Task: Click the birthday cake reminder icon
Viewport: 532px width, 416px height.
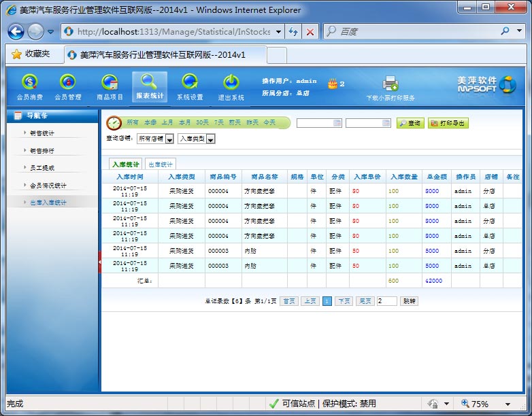Action: 332,84
